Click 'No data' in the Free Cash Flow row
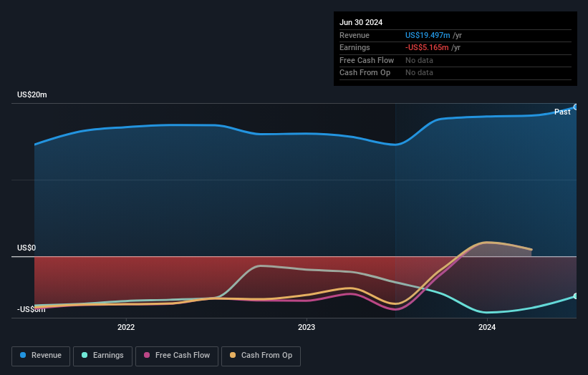This screenshot has width=588, height=375. click(x=419, y=60)
